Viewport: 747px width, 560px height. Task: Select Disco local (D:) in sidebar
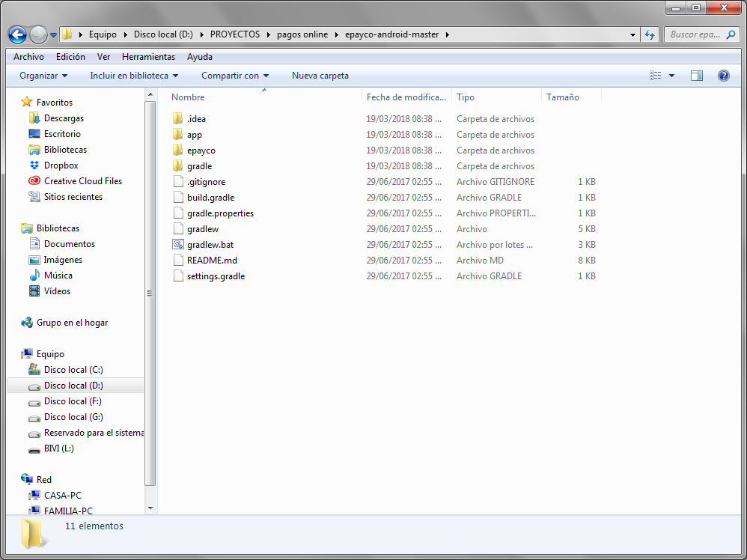coord(73,385)
